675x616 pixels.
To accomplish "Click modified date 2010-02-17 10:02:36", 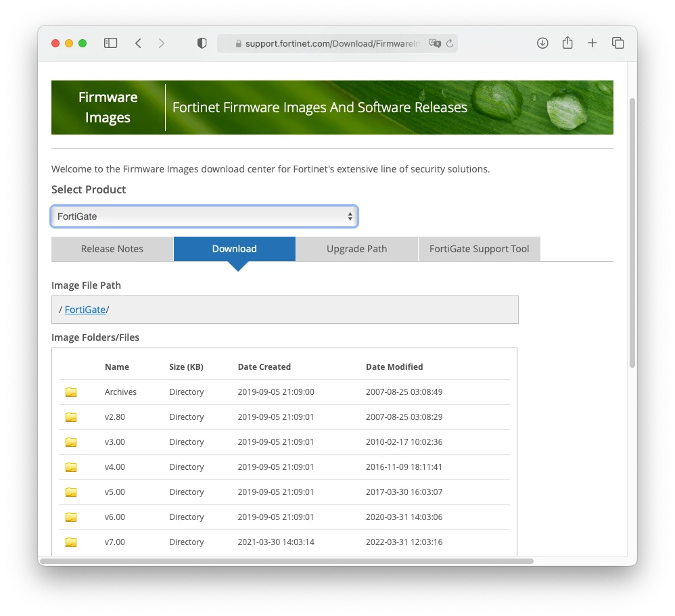I will pyautogui.click(x=404, y=442).
